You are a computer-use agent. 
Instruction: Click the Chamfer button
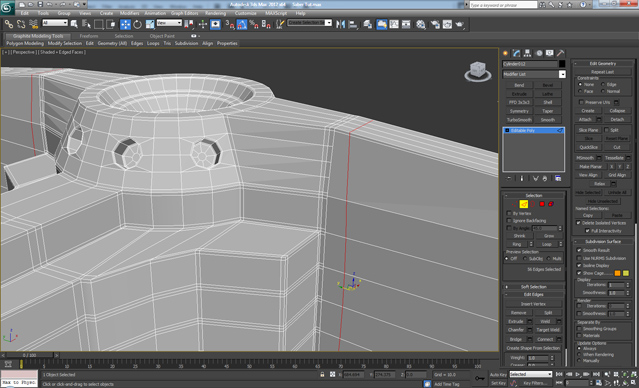point(516,330)
